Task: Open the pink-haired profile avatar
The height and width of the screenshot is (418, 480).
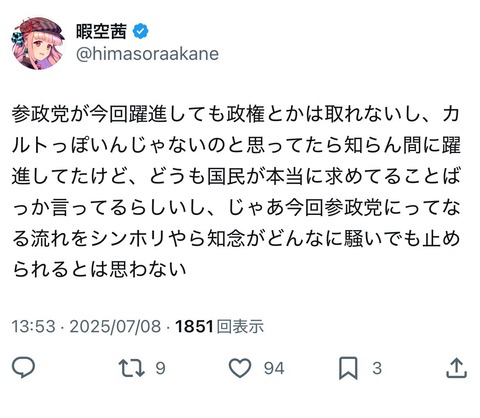Action: coord(38,43)
